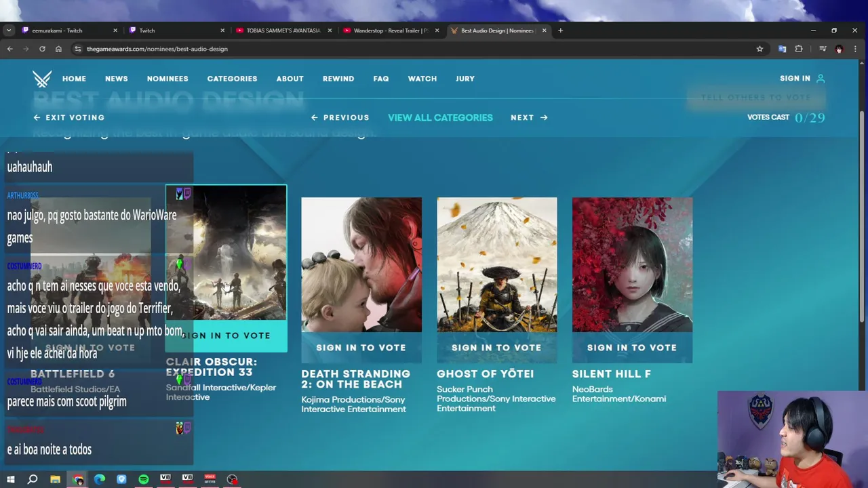Viewport: 868px width, 488px height.
Task: Open the NEWS menu item
Action: (x=116, y=79)
